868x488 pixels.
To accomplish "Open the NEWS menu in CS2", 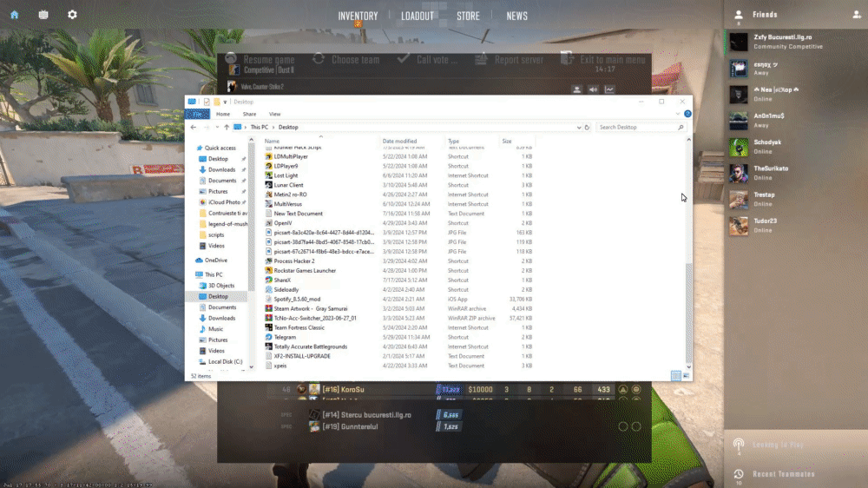I will click(517, 16).
